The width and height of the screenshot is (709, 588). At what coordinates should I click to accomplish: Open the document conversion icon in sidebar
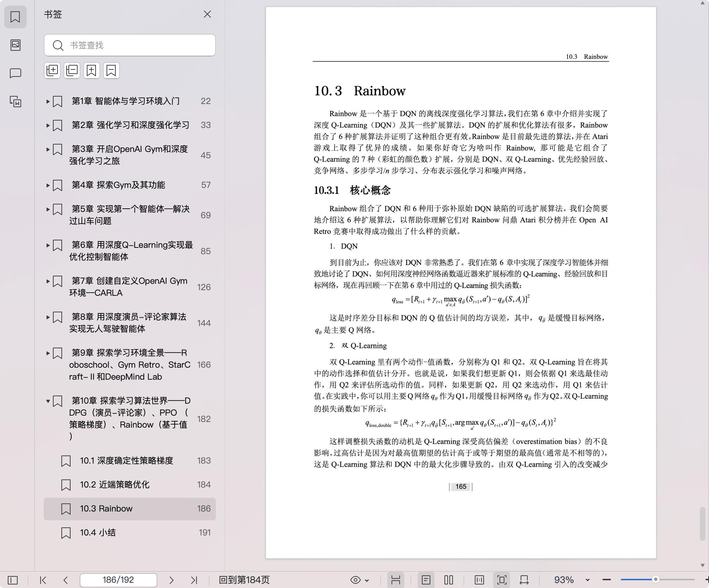15,102
